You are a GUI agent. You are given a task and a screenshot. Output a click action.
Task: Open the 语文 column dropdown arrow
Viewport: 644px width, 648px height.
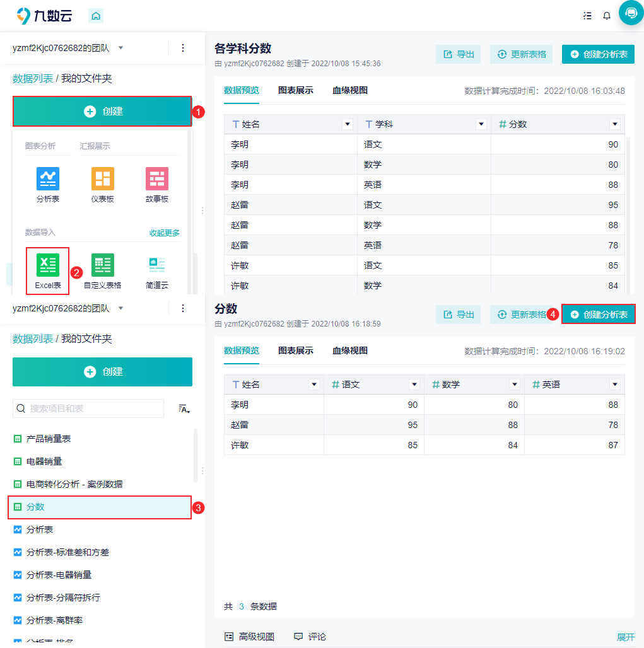pyautogui.click(x=414, y=385)
